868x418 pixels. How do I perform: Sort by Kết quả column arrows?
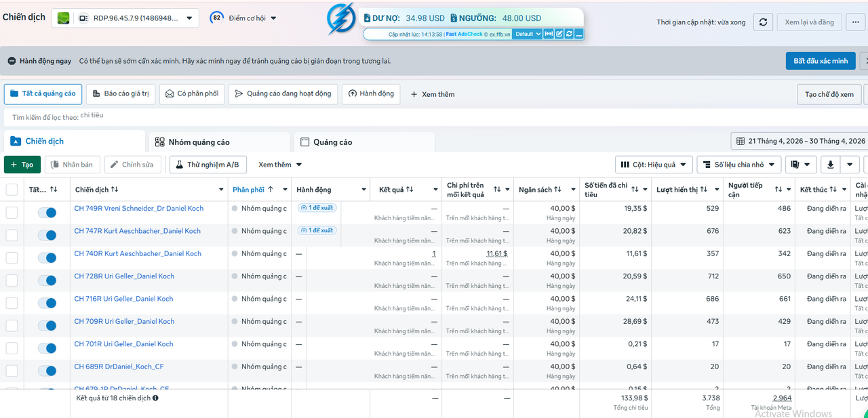coord(410,190)
